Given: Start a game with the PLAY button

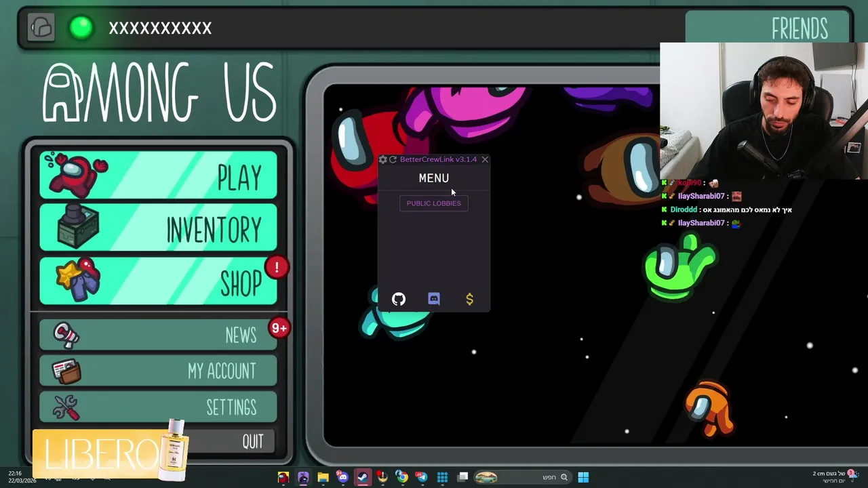Looking at the screenshot, I should pos(159,176).
